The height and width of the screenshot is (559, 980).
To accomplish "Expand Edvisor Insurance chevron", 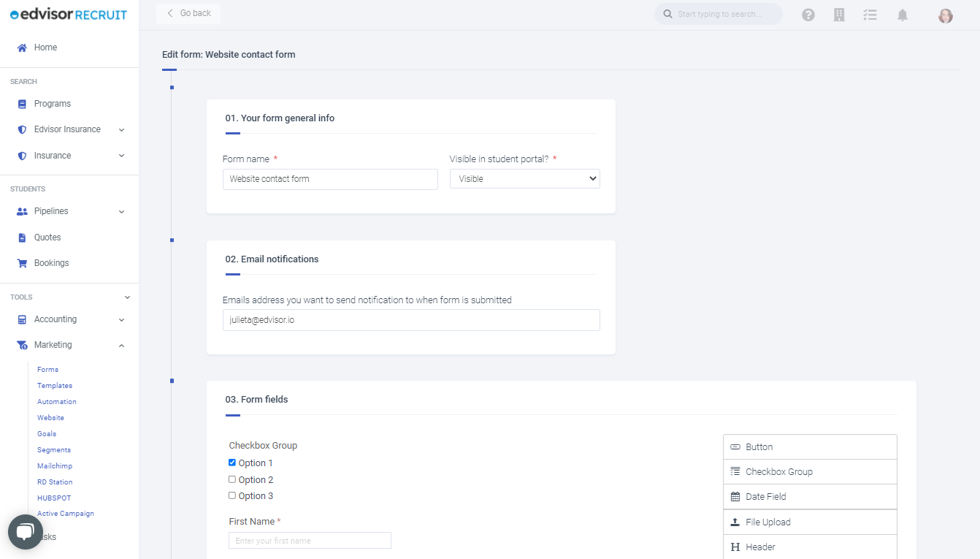I will coord(121,130).
